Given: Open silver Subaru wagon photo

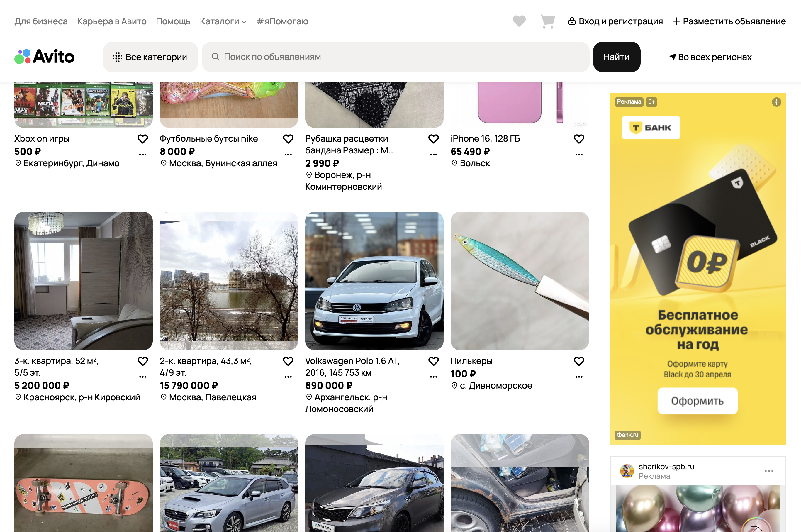Looking at the screenshot, I should coord(229,483).
